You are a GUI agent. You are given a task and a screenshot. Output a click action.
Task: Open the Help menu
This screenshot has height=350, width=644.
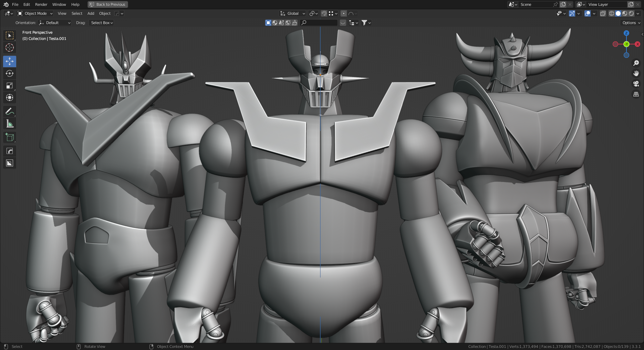pyautogui.click(x=75, y=4)
